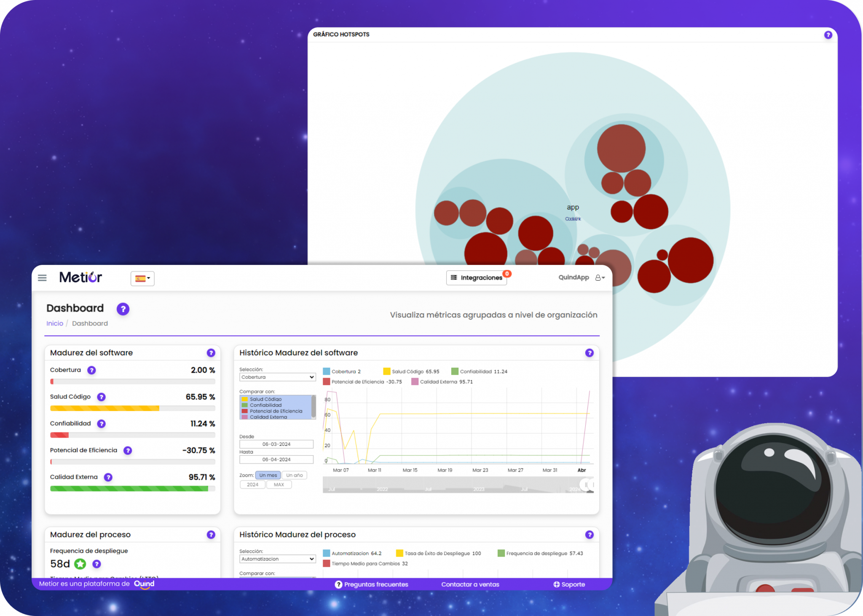Click the Soporte lifebuoy icon in footer
863x616 pixels.
point(556,584)
